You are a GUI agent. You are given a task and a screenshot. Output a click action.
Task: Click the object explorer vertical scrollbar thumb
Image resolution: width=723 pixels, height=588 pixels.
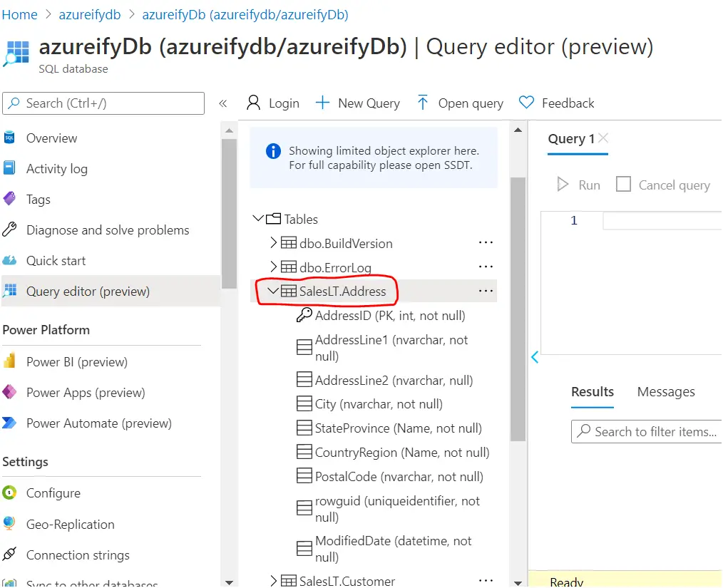point(518,309)
